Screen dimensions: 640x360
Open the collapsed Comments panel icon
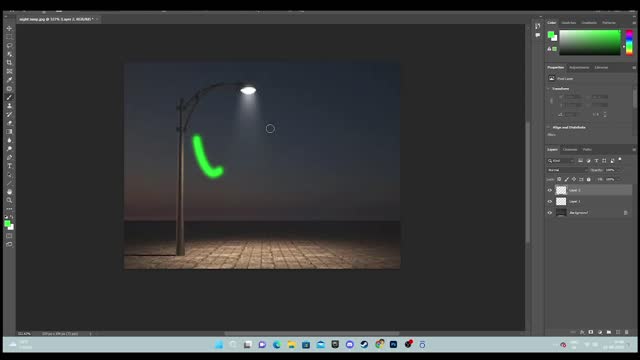[x=538, y=35]
